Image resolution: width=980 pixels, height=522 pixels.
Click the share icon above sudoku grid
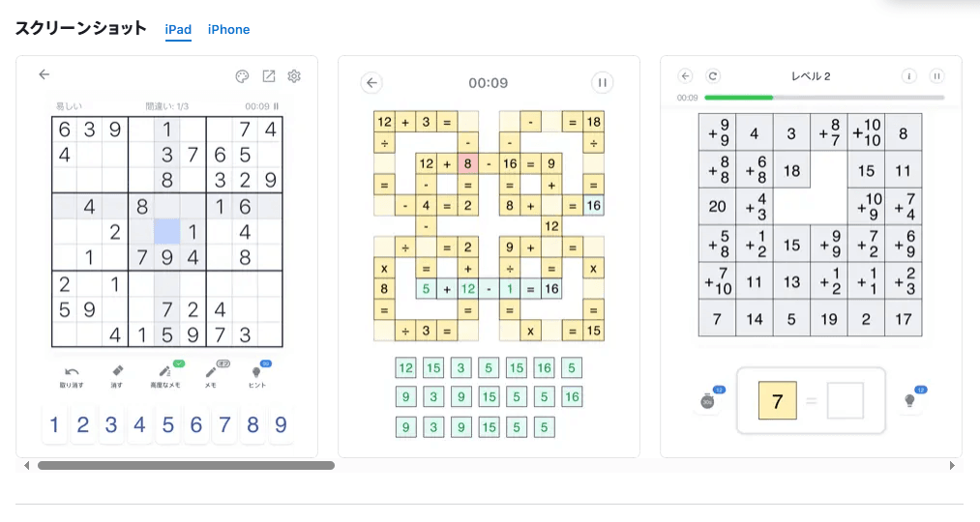click(269, 76)
